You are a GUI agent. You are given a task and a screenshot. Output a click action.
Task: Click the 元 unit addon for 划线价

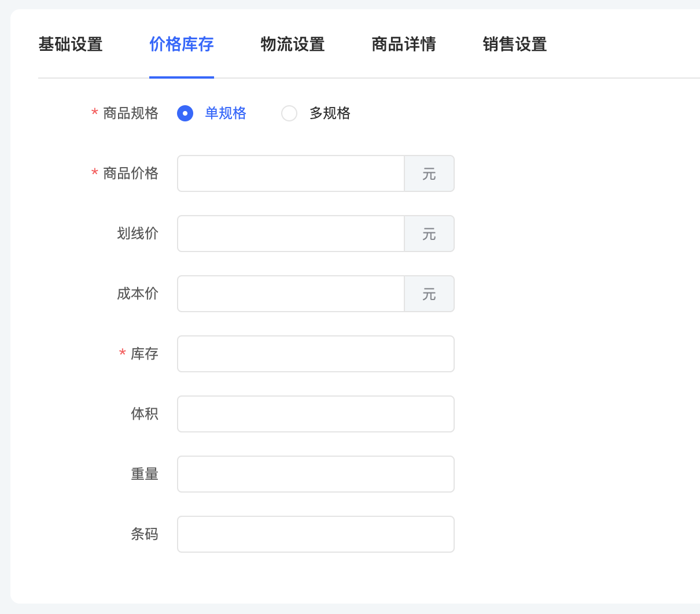click(x=429, y=234)
